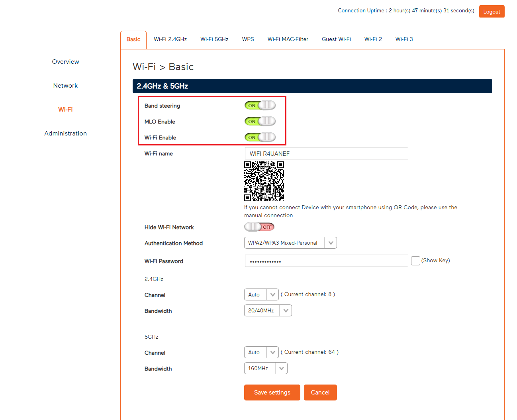The width and height of the screenshot is (517, 420).
Task: Select the Wi-Fi MAC-Filter tab
Action: click(288, 39)
